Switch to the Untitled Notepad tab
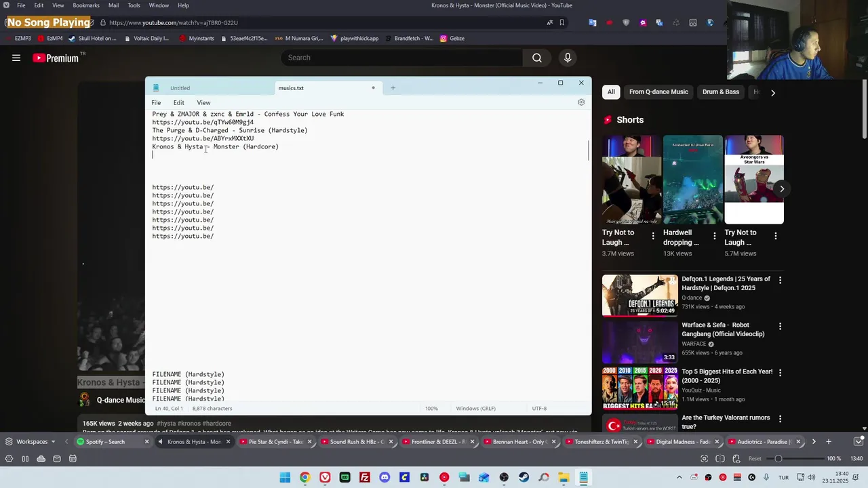Viewport: 868px width, 488px height. point(180,88)
